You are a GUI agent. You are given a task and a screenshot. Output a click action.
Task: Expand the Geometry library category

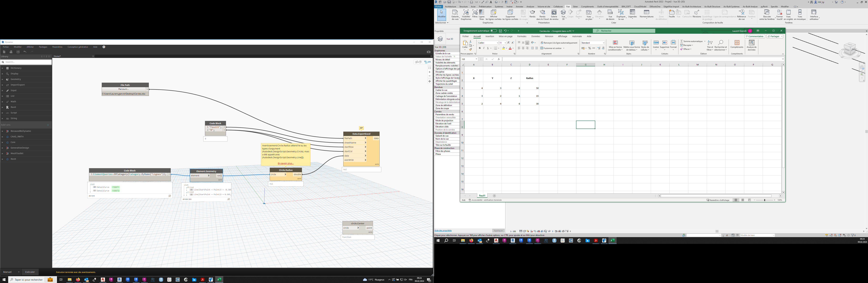(15, 79)
